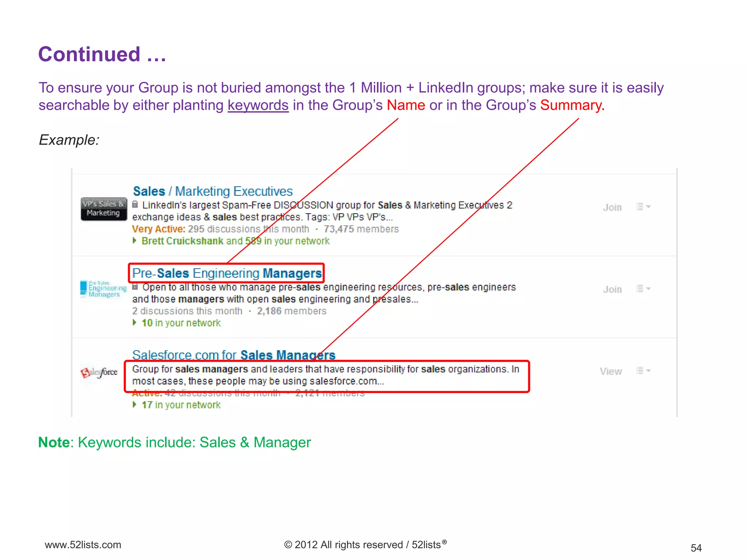Click the red word Name in heading
Image resolution: width=747 pixels, height=560 pixels.
click(406, 105)
